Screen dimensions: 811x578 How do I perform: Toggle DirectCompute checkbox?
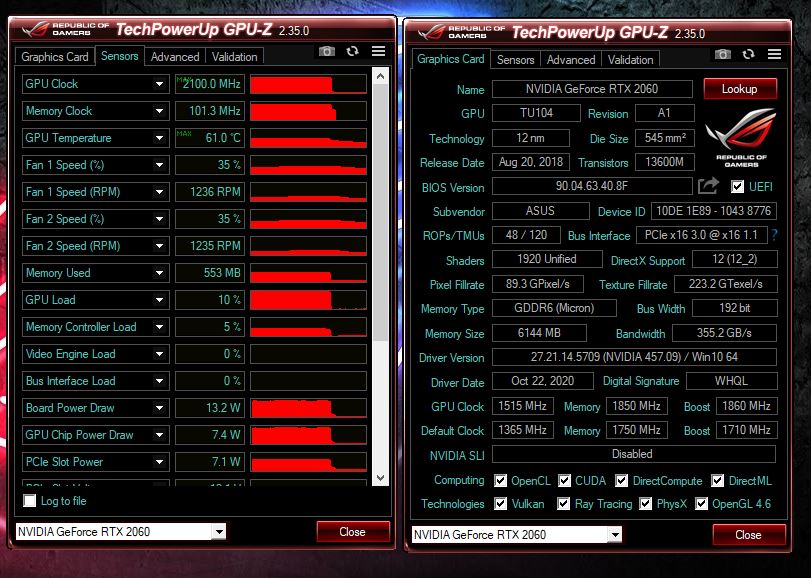622,481
